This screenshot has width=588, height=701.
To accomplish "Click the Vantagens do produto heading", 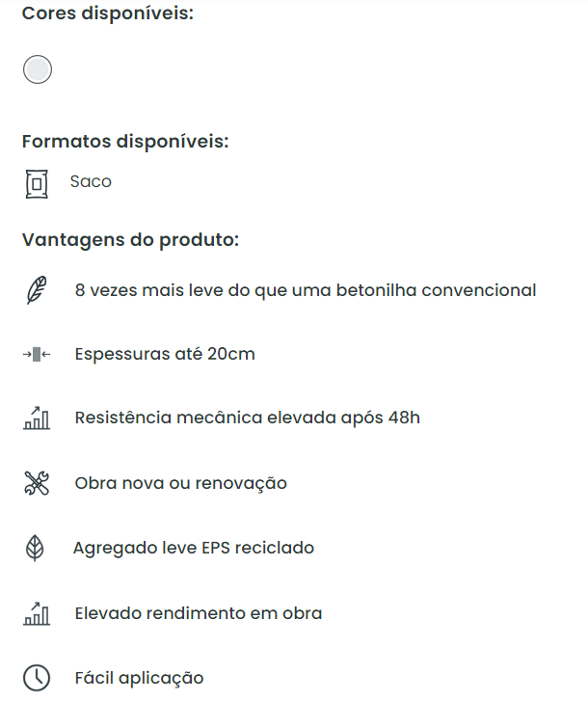I will coord(130,240).
